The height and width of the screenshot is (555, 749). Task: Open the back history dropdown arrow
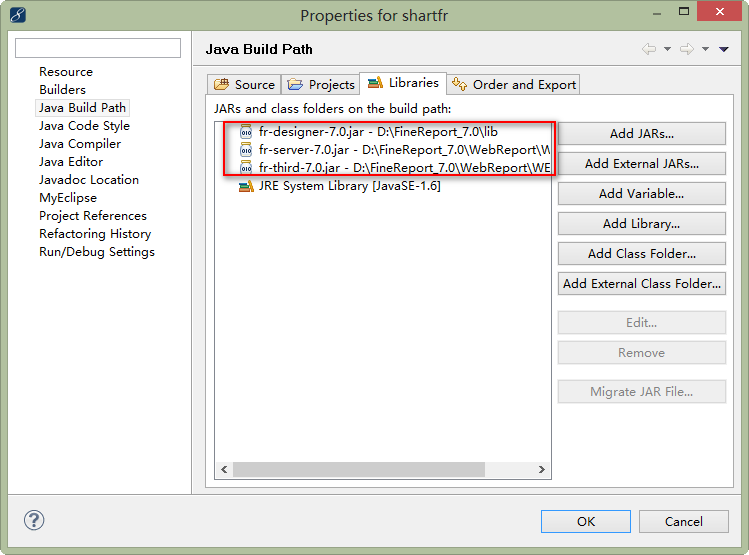(x=667, y=49)
